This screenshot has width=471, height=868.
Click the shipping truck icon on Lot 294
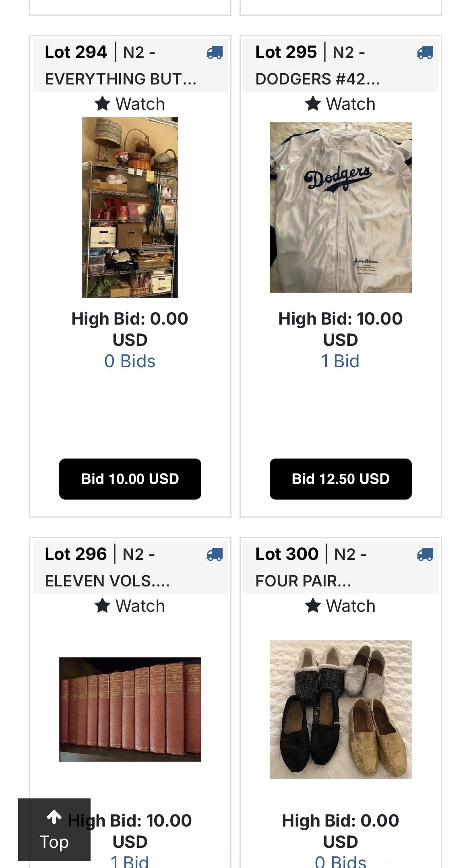coord(215,53)
